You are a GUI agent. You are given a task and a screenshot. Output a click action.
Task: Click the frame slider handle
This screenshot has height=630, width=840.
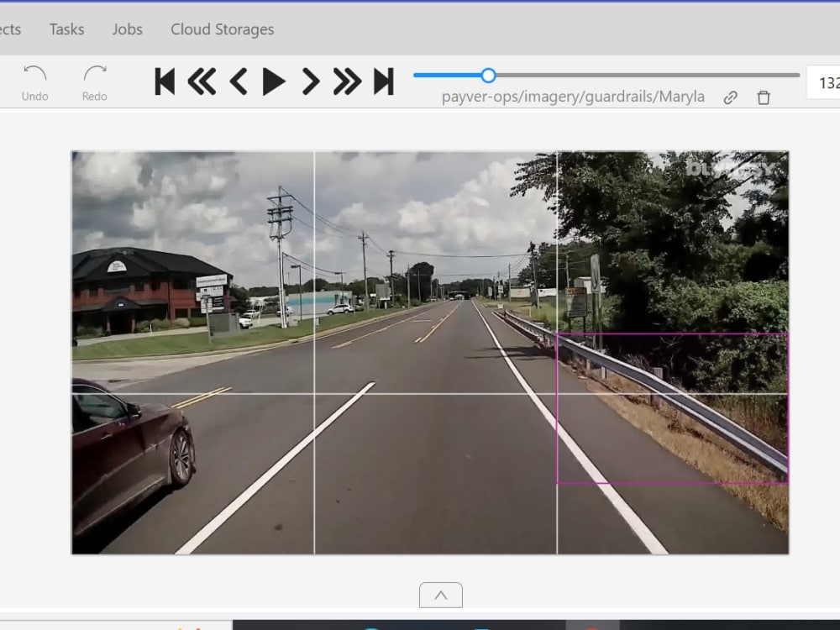tap(488, 76)
